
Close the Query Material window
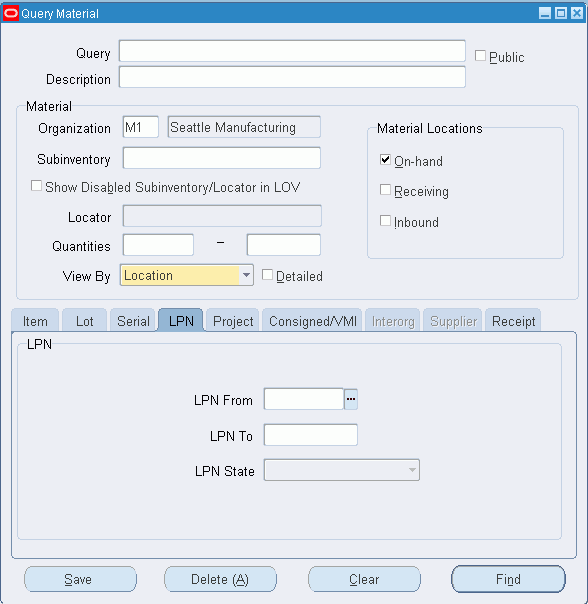577,13
